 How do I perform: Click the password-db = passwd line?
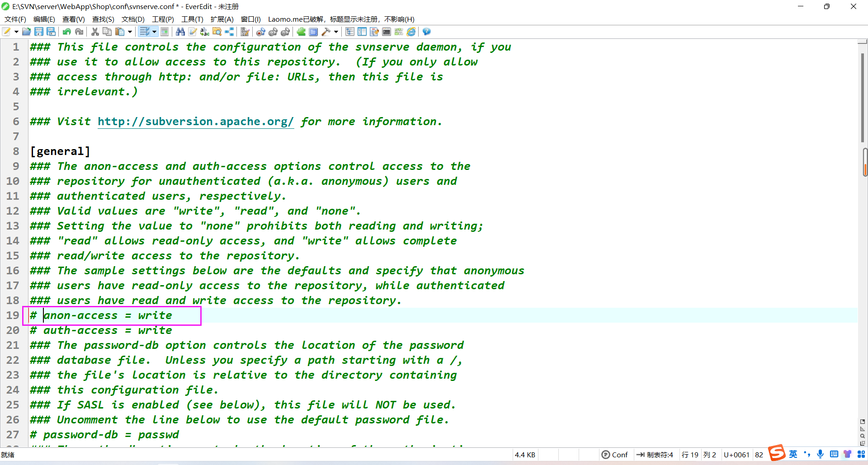coord(104,435)
